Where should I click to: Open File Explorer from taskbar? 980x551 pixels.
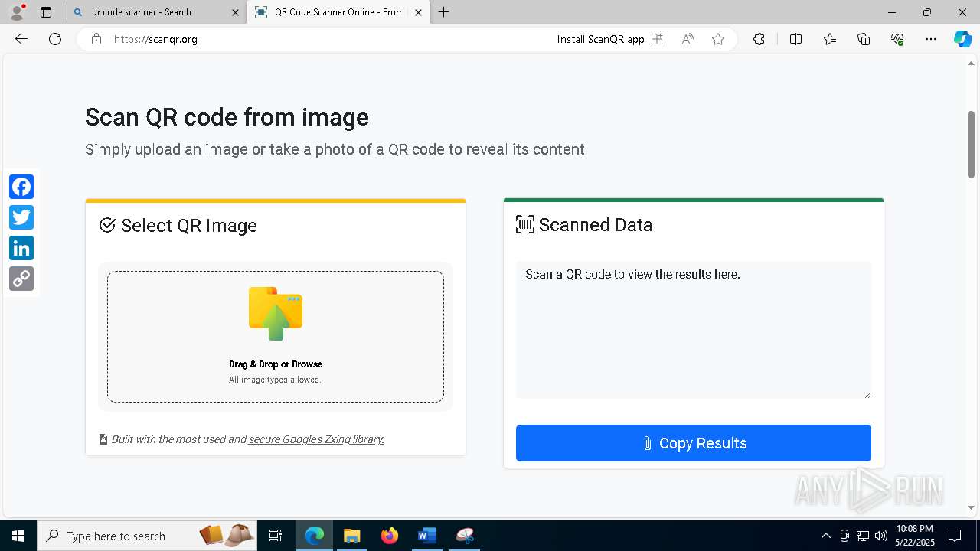pos(351,536)
